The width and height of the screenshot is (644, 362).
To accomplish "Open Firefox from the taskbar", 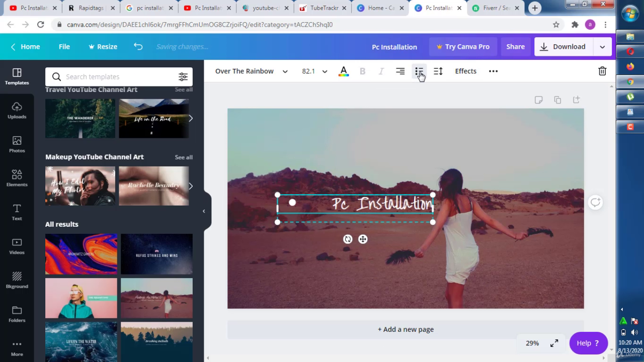I will tap(630, 66).
